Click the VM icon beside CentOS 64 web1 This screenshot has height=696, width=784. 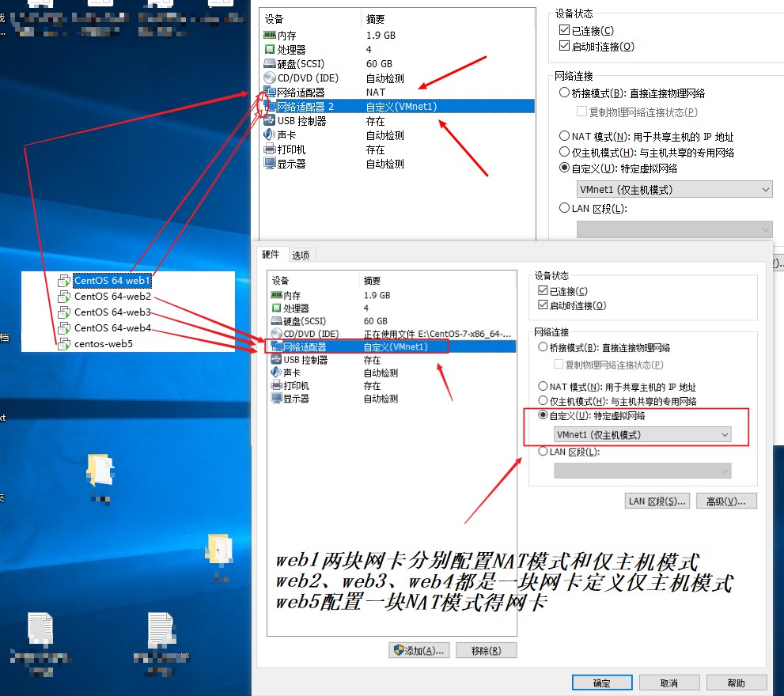64,281
